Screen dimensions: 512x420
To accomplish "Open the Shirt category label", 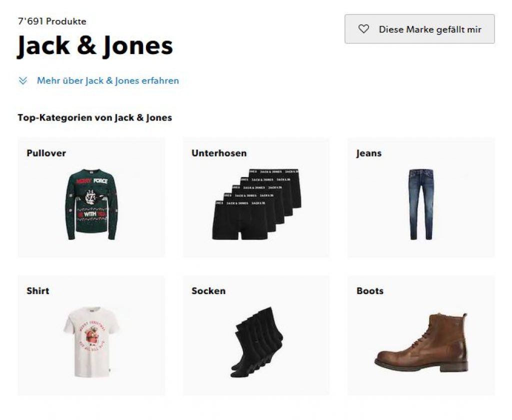I will click(38, 291).
